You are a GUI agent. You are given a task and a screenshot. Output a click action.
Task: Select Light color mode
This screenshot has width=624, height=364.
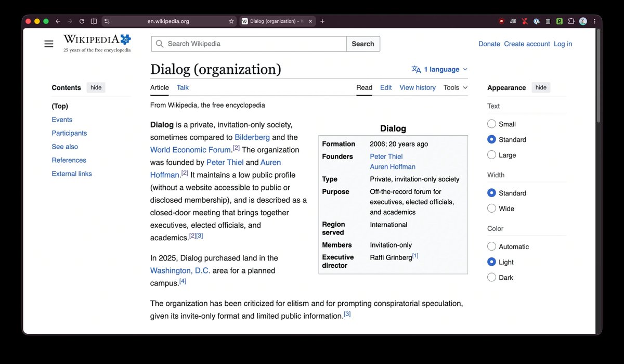pyautogui.click(x=491, y=262)
